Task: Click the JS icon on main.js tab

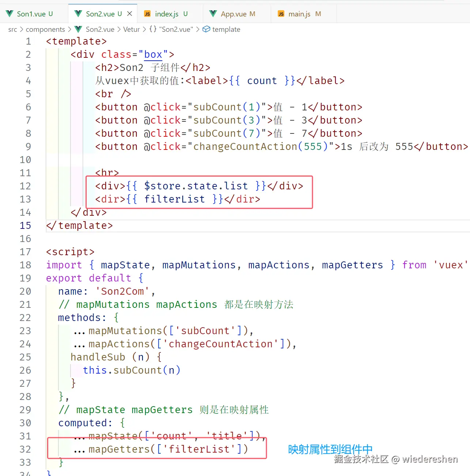Action: tap(281, 14)
